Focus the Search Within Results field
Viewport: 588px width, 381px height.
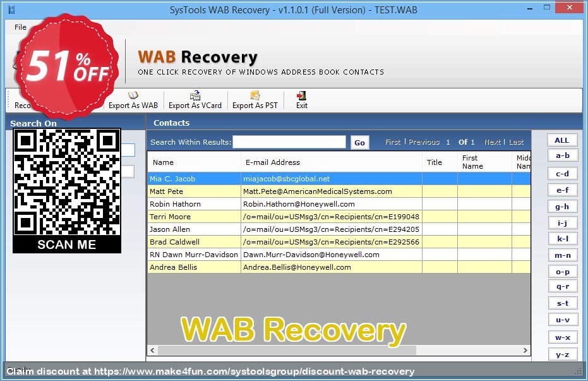(289, 142)
